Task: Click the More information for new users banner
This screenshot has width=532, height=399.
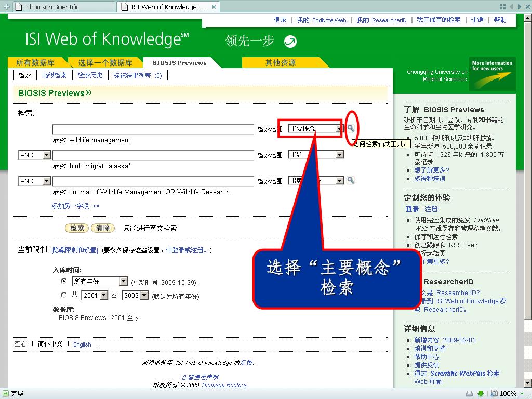Action: point(492,74)
